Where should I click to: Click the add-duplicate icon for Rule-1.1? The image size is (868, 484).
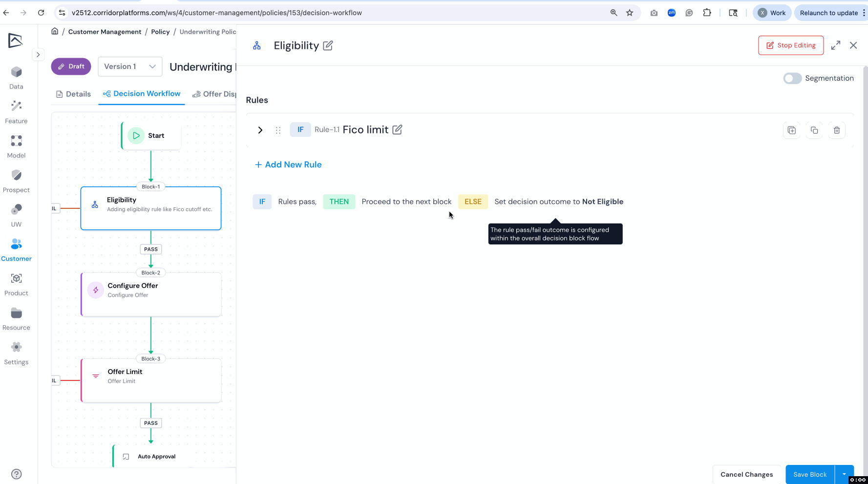point(791,130)
